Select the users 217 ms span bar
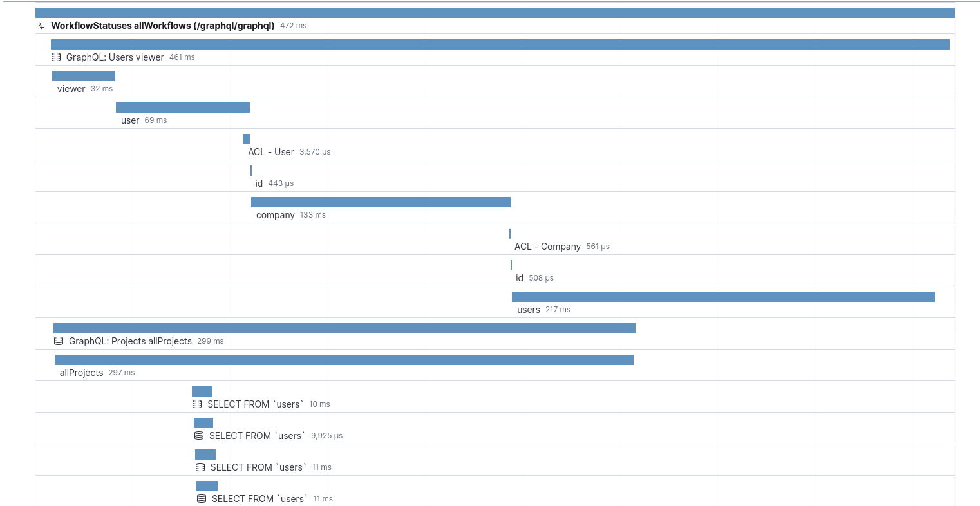980x506 pixels. coord(723,297)
